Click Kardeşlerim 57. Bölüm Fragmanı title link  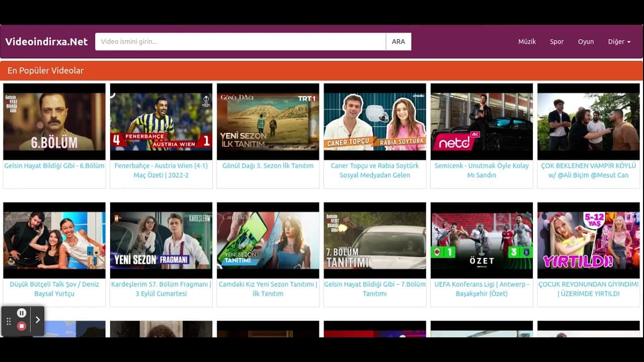pos(161,289)
